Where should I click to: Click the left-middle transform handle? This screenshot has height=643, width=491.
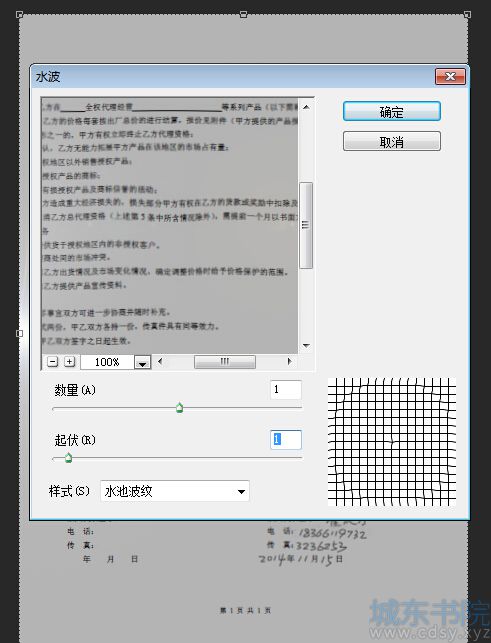[19, 333]
